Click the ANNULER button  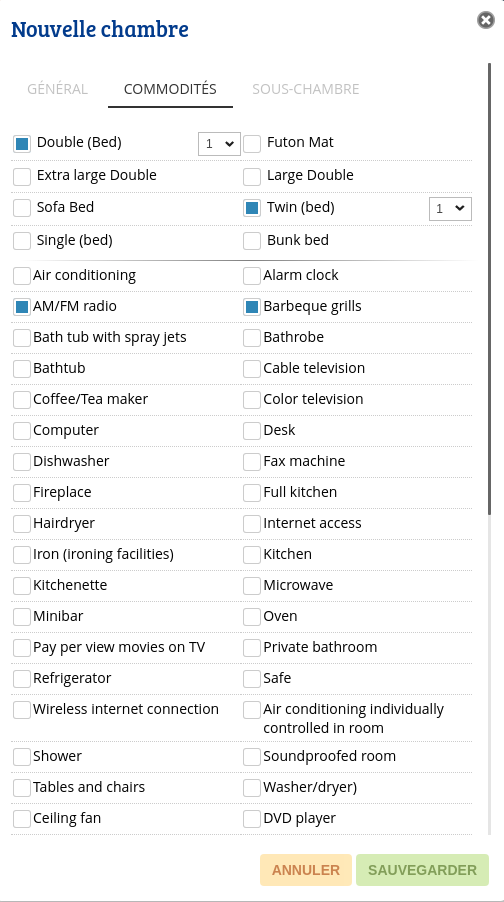[x=306, y=870]
